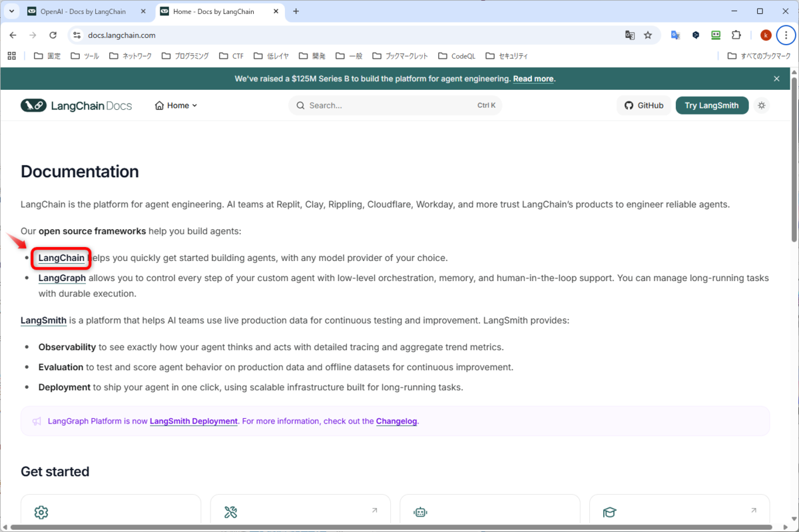
Task: Click the GitHub button
Action: point(644,105)
